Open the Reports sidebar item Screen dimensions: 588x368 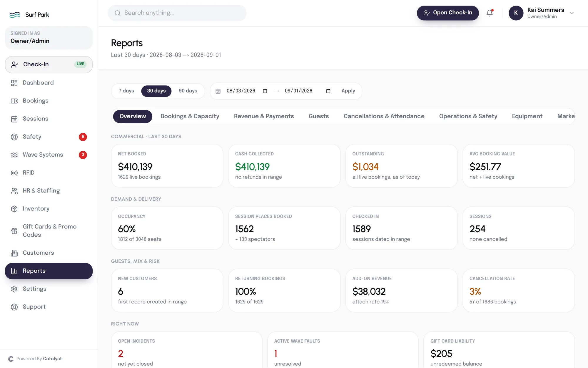[49, 271]
